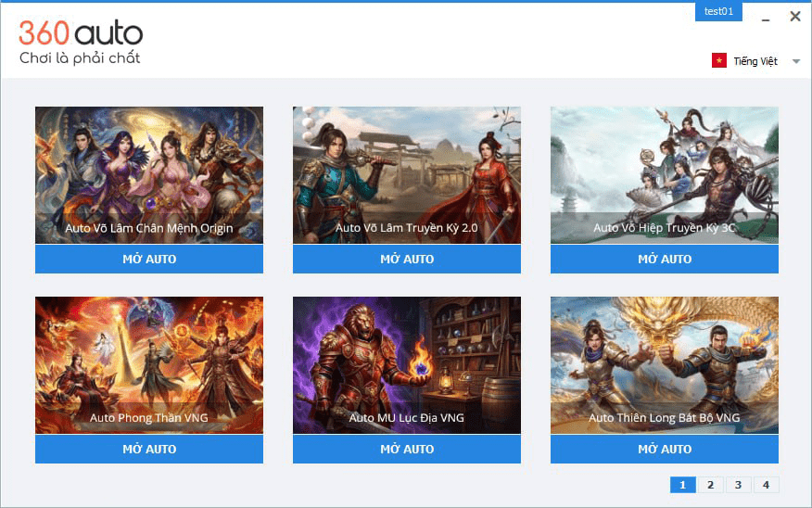Click the 360 auto logo
The height and width of the screenshot is (508, 812).
tap(81, 42)
